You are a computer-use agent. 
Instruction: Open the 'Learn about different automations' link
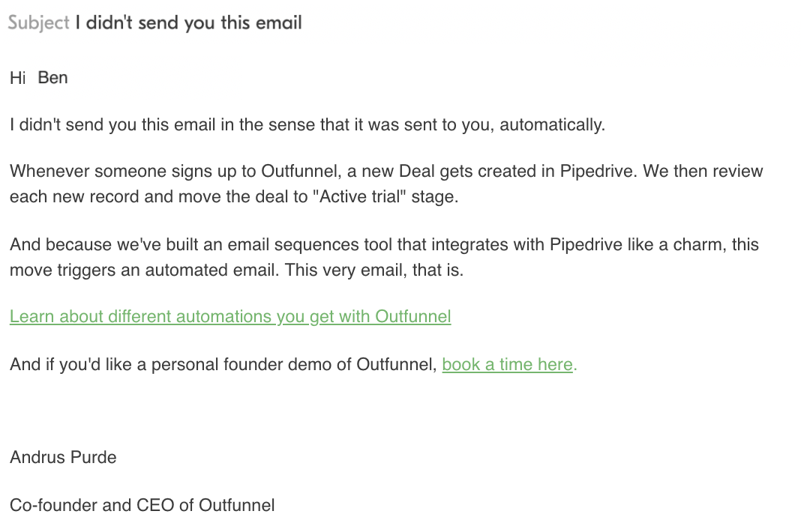[230, 316]
